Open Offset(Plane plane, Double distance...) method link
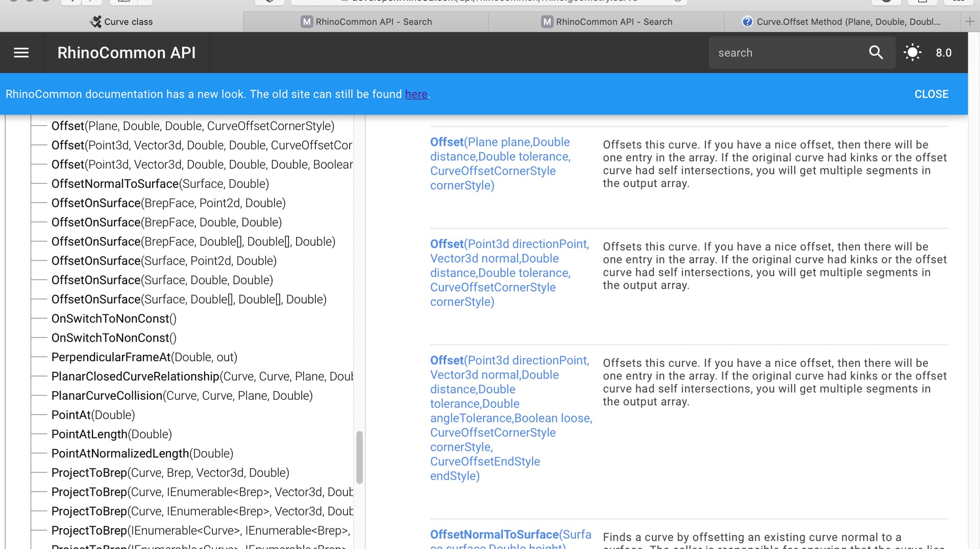Viewport: 980px width, 549px height. (500, 164)
